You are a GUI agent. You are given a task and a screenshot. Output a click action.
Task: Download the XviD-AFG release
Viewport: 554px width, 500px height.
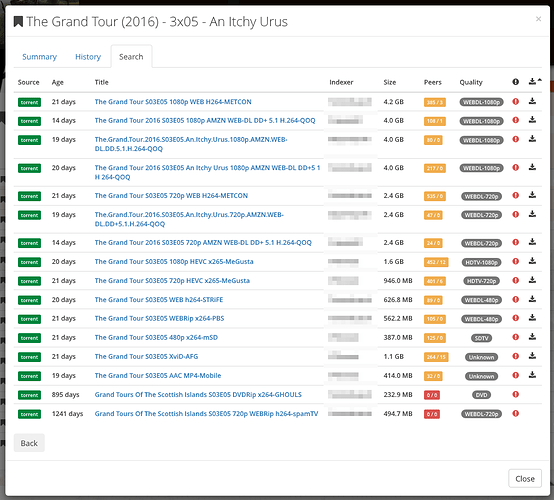coord(532,356)
